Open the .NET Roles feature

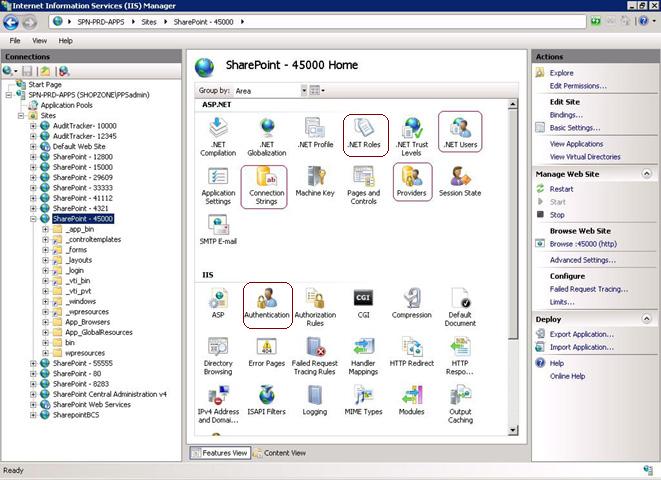364,133
